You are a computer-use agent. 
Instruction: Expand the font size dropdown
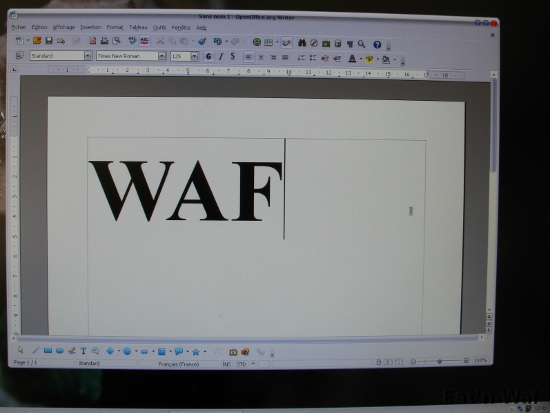[194, 56]
